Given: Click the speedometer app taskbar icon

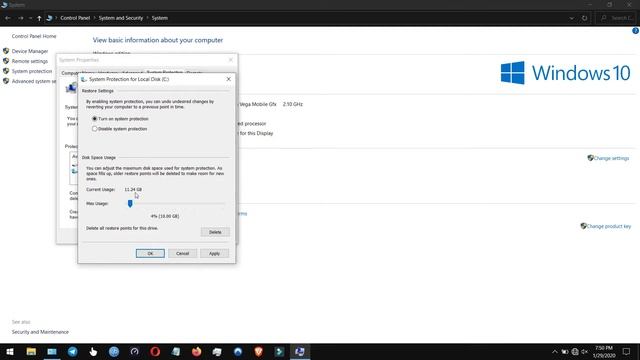Looking at the screenshot, I should [x=134, y=352].
